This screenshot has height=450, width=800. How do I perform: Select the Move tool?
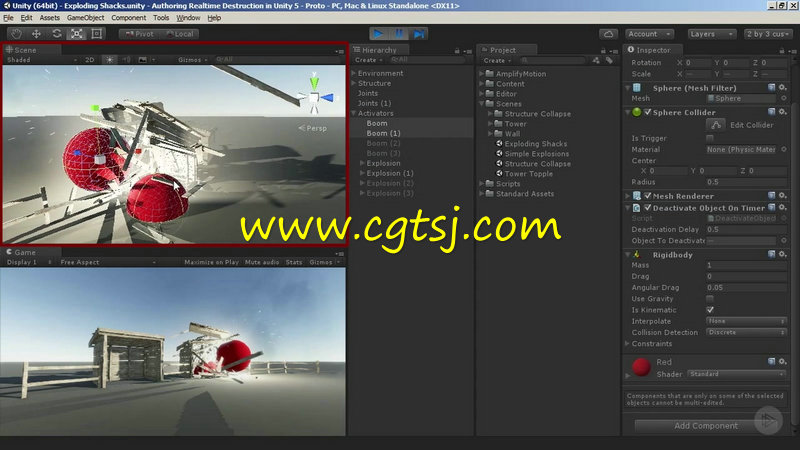coord(36,34)
